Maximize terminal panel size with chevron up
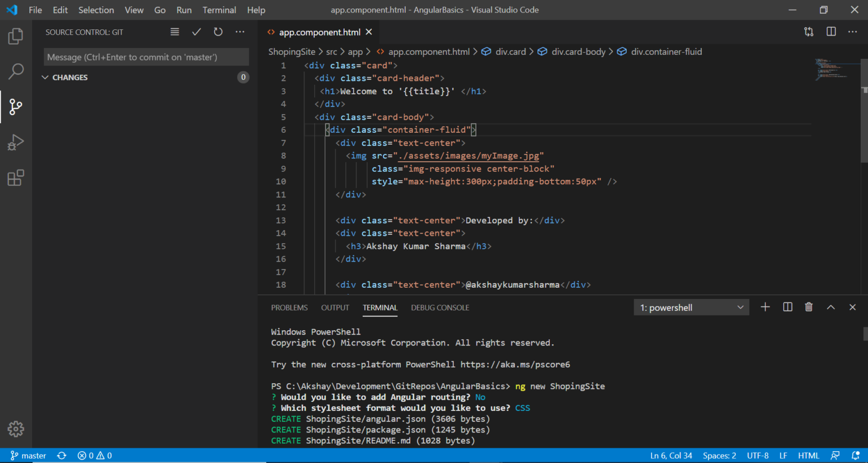868x463 pixels. (x=831, y=307)
